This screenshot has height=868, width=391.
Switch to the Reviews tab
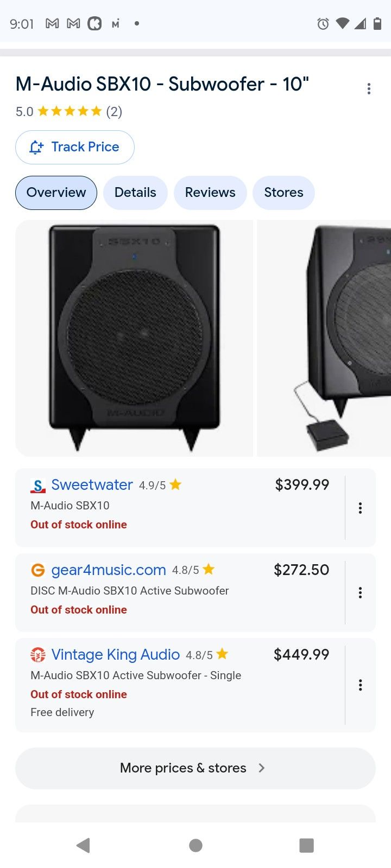[210, 193]
